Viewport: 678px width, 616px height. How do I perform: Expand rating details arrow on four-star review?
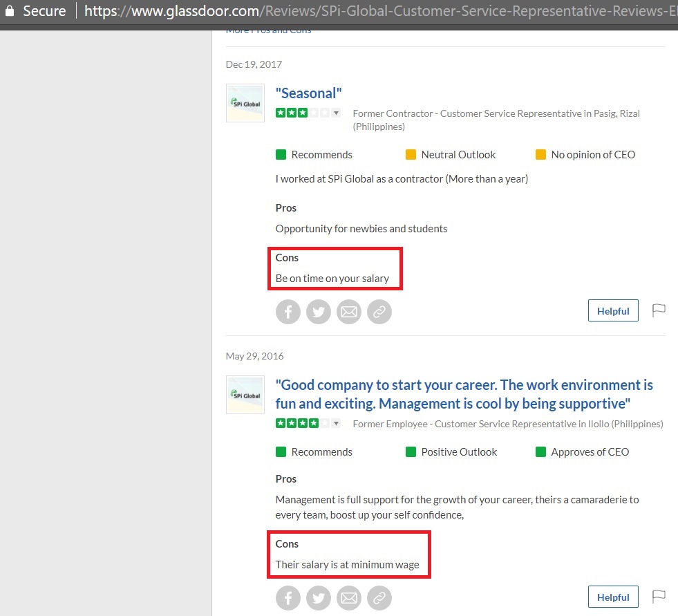click(x=336, y=423)
